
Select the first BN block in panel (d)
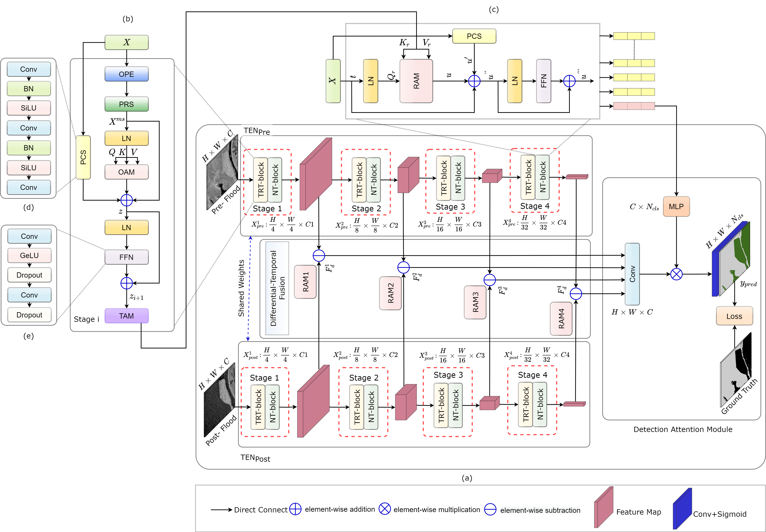(x=29, y=89)
